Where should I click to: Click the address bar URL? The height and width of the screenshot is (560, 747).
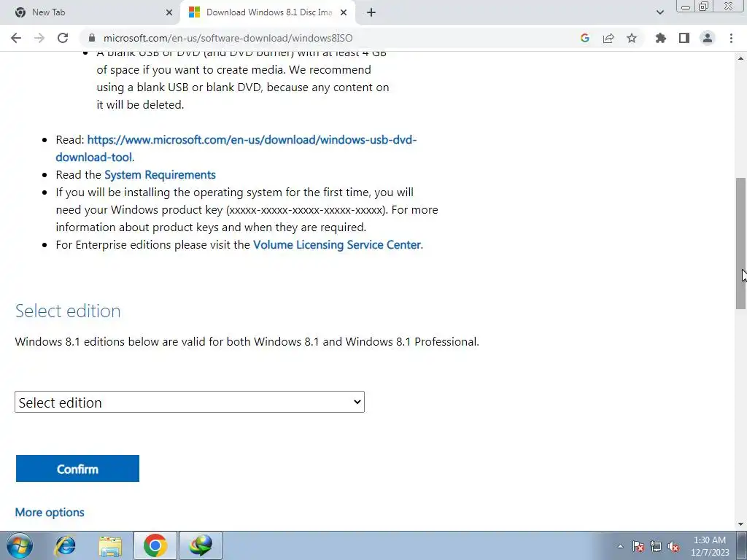click(228, 38)
